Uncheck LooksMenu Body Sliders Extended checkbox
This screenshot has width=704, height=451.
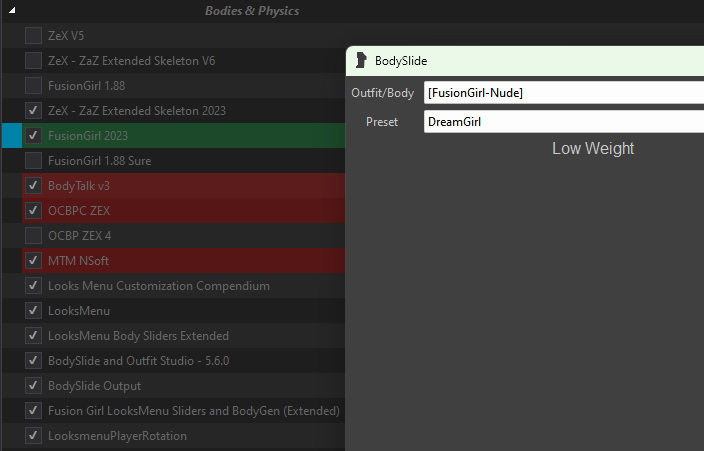click(x=33, y=336)
